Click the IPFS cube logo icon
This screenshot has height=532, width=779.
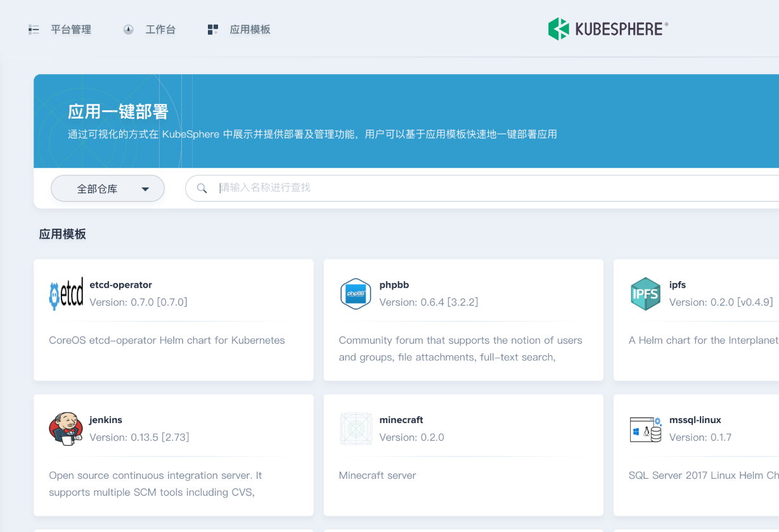pos(645,294)
